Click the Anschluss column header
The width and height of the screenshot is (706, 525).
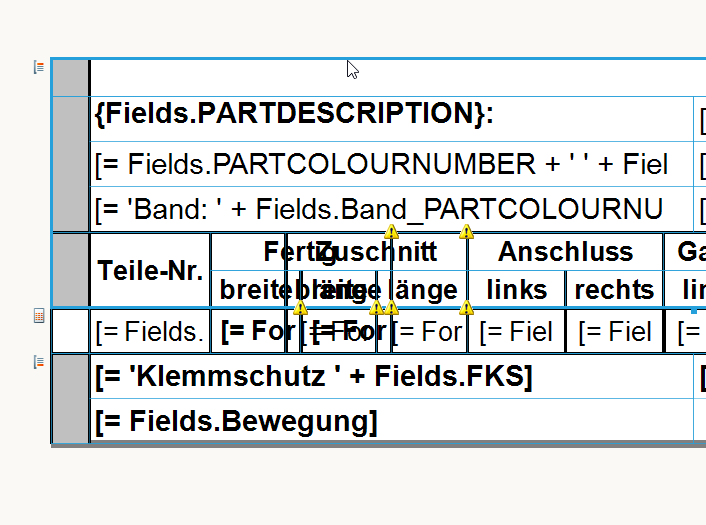pos(565,252)
